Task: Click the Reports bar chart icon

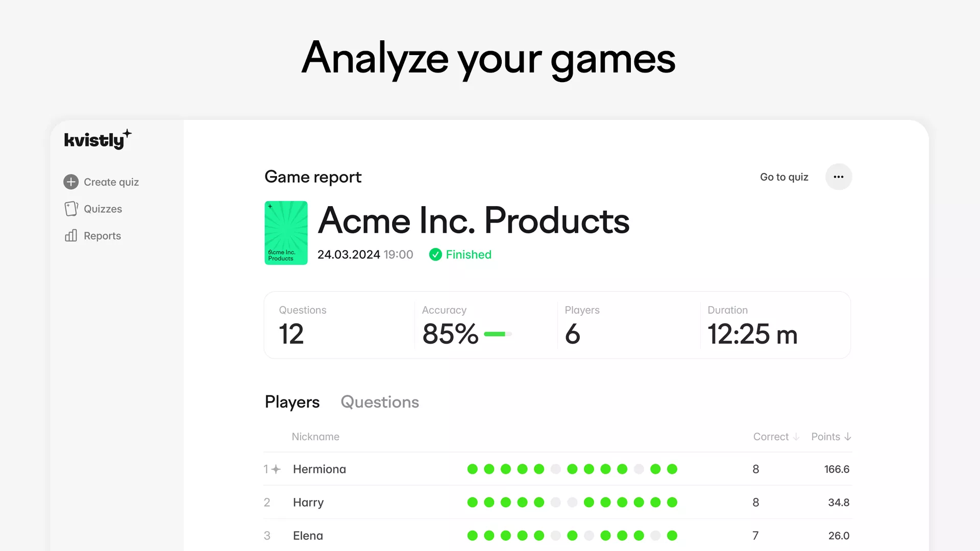Action: coord(71,236)
